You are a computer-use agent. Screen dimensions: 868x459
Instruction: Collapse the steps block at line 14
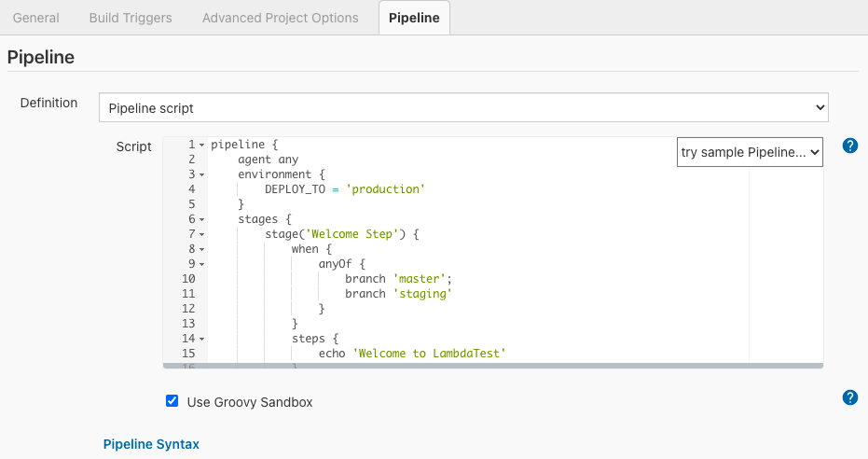pos(202,340)
